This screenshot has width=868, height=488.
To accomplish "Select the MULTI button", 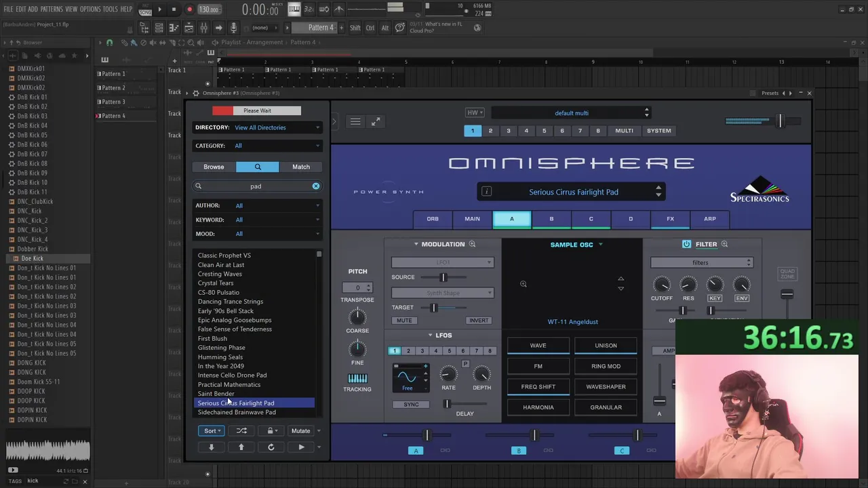I will pos(624,131).
